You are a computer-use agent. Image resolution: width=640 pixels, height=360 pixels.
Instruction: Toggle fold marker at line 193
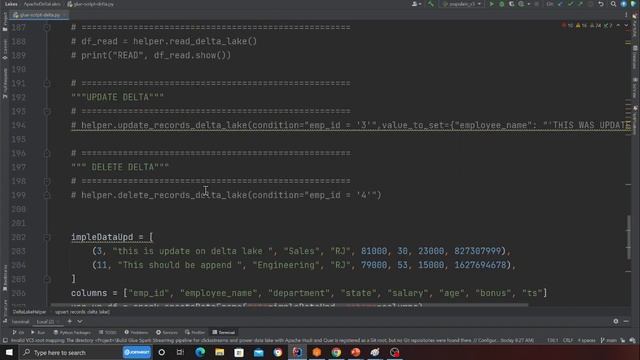click(x=47, y=111)
